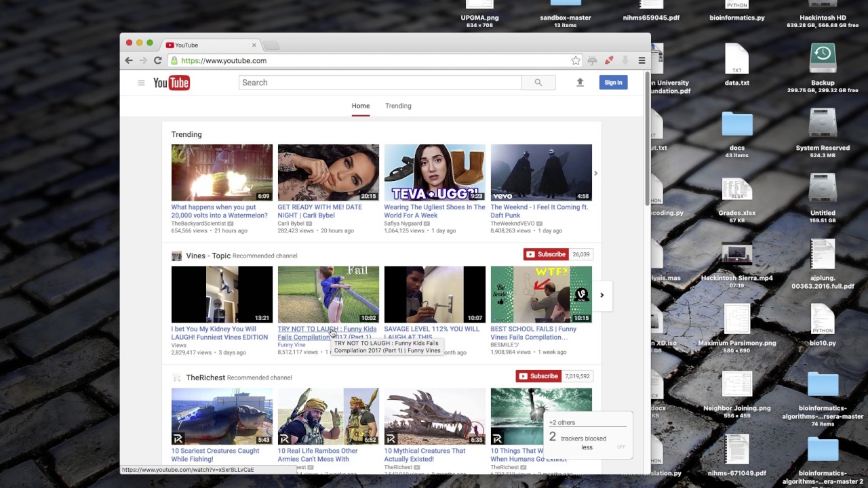Viewport: 868px width, 488px height.
Task: Select the Untitled drive on desktop
Action: click(x=823, y=188)
